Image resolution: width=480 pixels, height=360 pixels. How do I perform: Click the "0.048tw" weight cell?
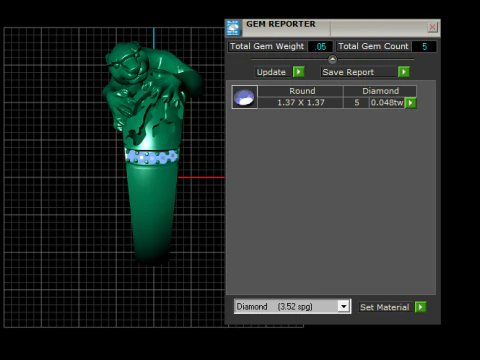click(x=387, y=103)
